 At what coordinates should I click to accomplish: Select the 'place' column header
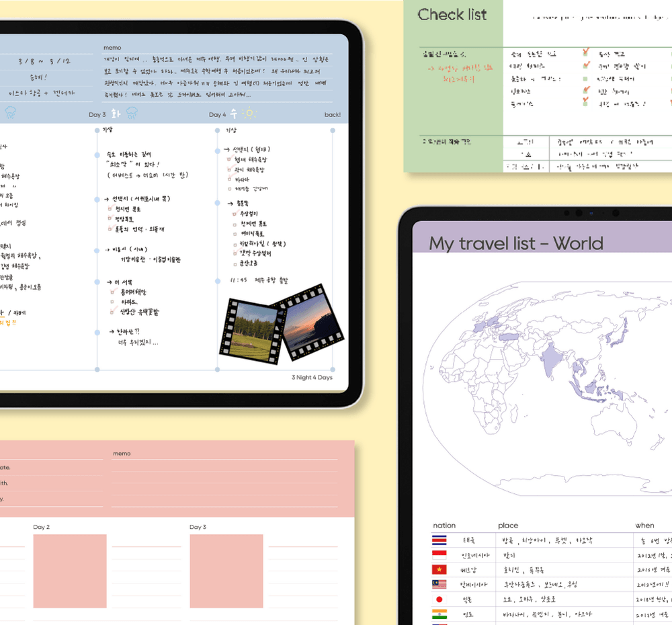coord(508,526)
